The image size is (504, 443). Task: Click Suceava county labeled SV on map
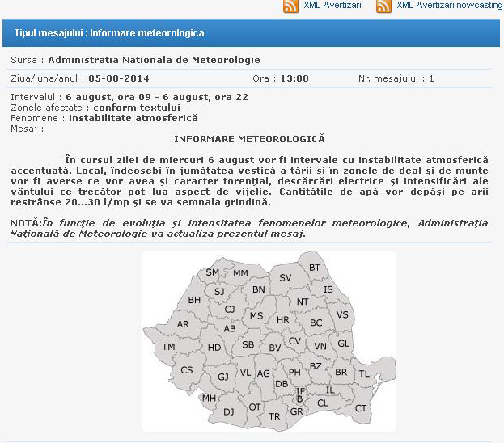tap(285, 277)
